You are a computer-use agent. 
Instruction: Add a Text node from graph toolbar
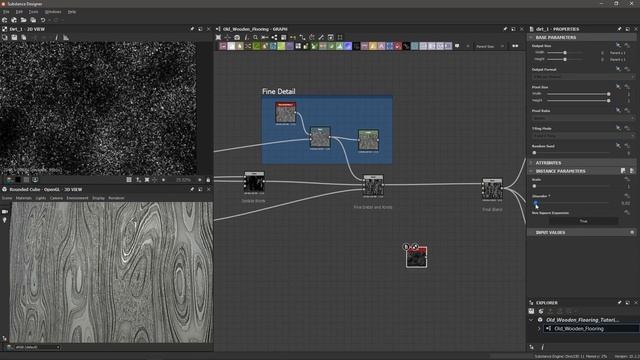(381, 46)
